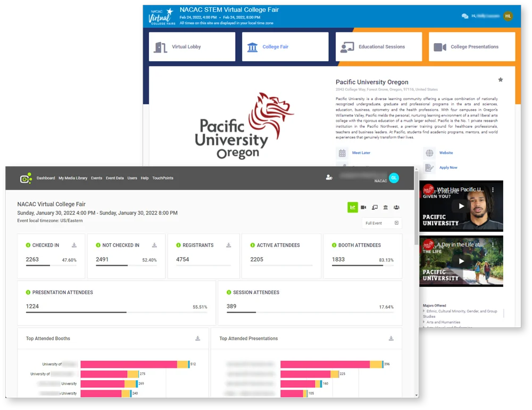Favorite Pacific University Oregon with the star icon
This screenshot has height=410, width=532.
click(x=501, y=80)
